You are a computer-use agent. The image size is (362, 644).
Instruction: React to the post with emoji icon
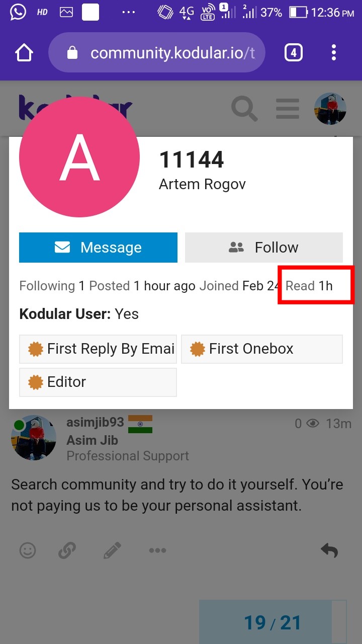pyautogui.click(x=28, y=550)
